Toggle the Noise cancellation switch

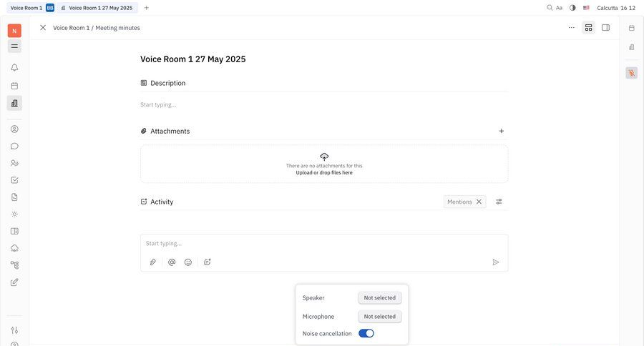point(366,333)
